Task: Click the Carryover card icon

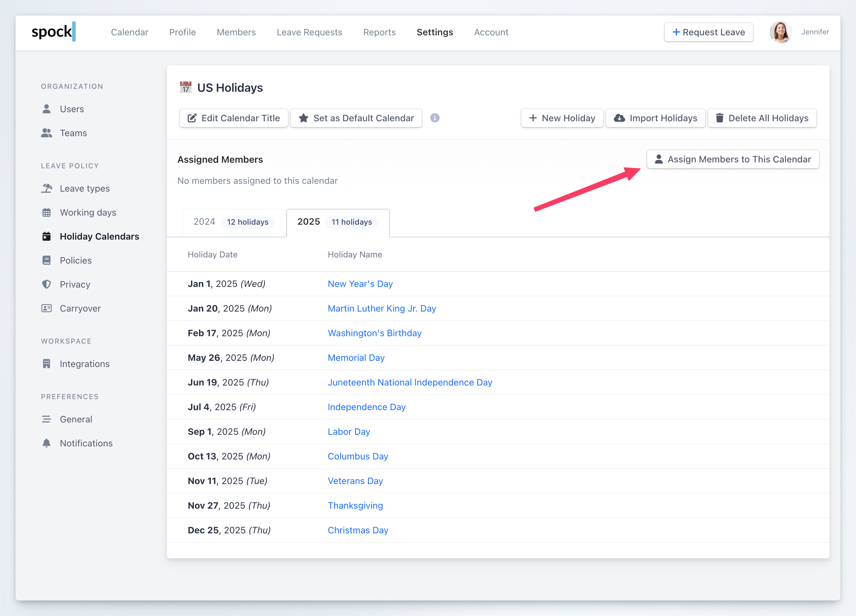Action: (x=46, y=308)
